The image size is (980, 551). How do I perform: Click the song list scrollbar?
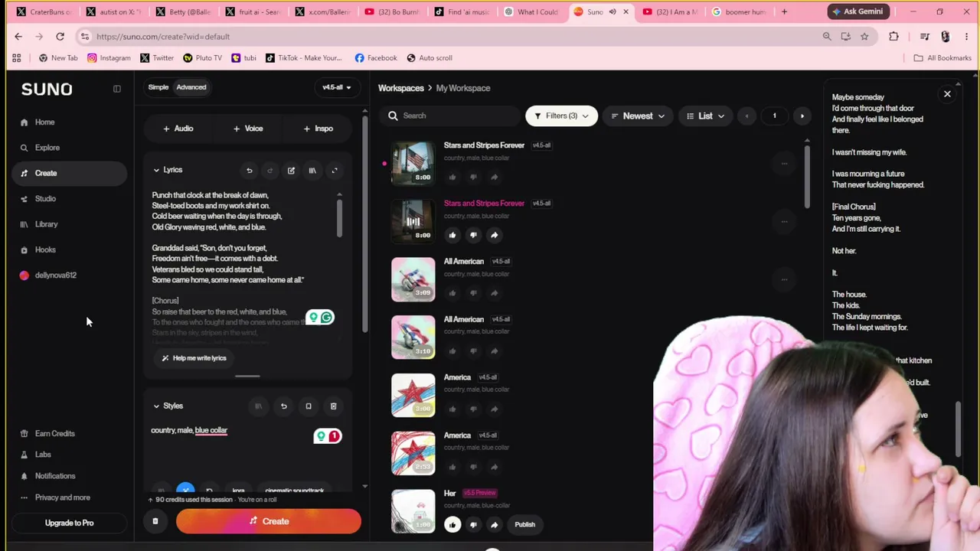click(x=807, y=176)
